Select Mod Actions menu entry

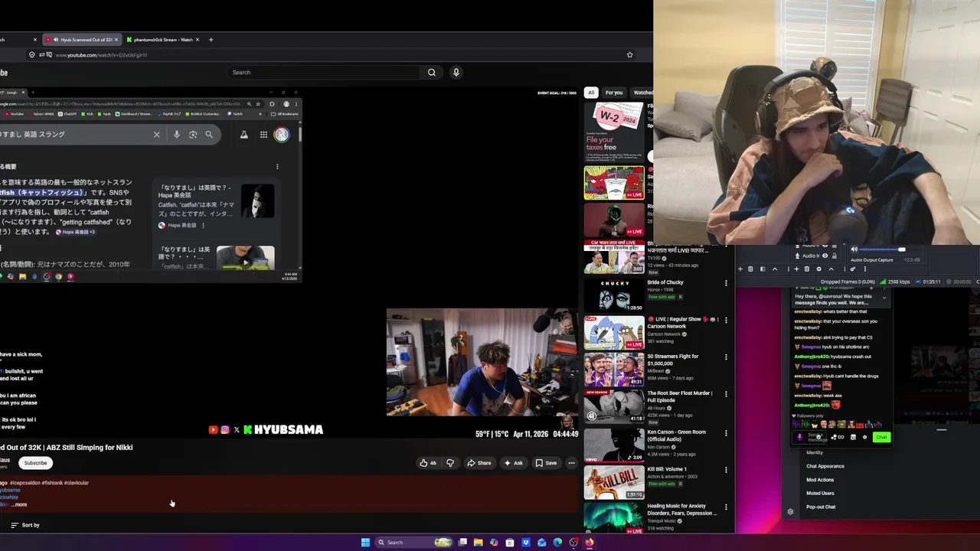[820, 480]
